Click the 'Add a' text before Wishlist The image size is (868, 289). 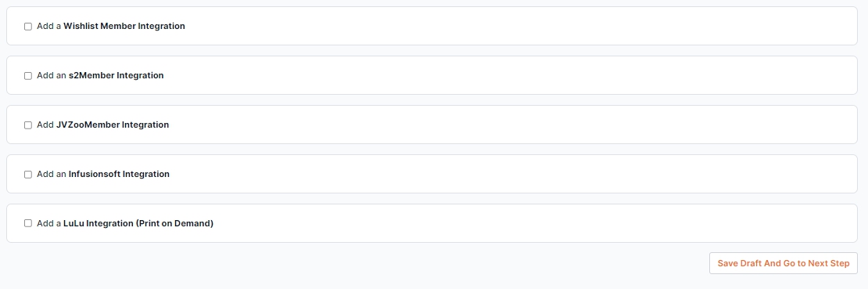point(49,26)
